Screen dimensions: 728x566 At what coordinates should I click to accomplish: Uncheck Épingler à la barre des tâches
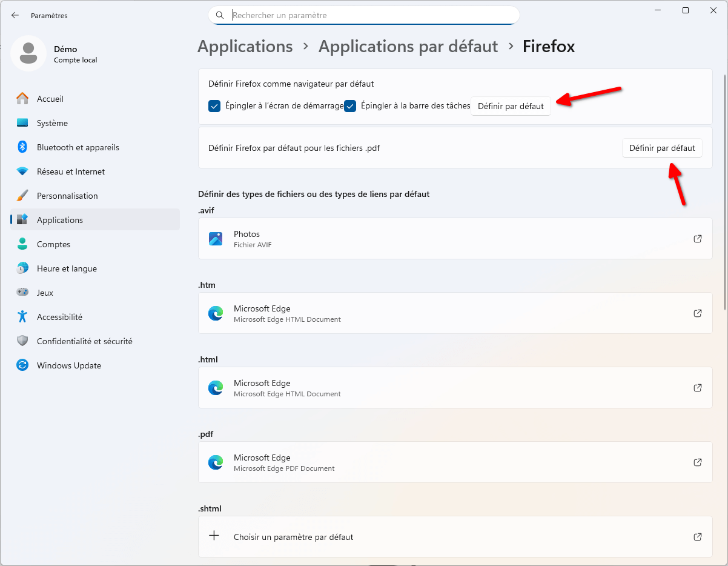click(x=350, y=106)
